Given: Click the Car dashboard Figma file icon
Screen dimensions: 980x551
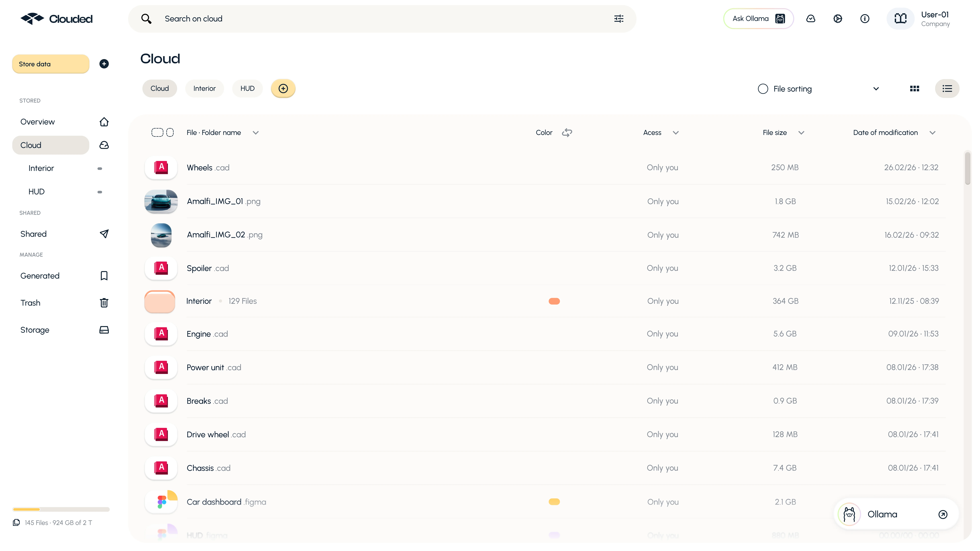Looking at the screenshot, I should [161, 502].
